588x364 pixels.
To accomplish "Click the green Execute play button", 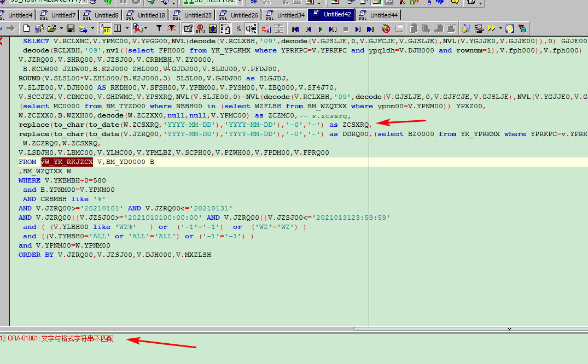I will tap(320, 29).
